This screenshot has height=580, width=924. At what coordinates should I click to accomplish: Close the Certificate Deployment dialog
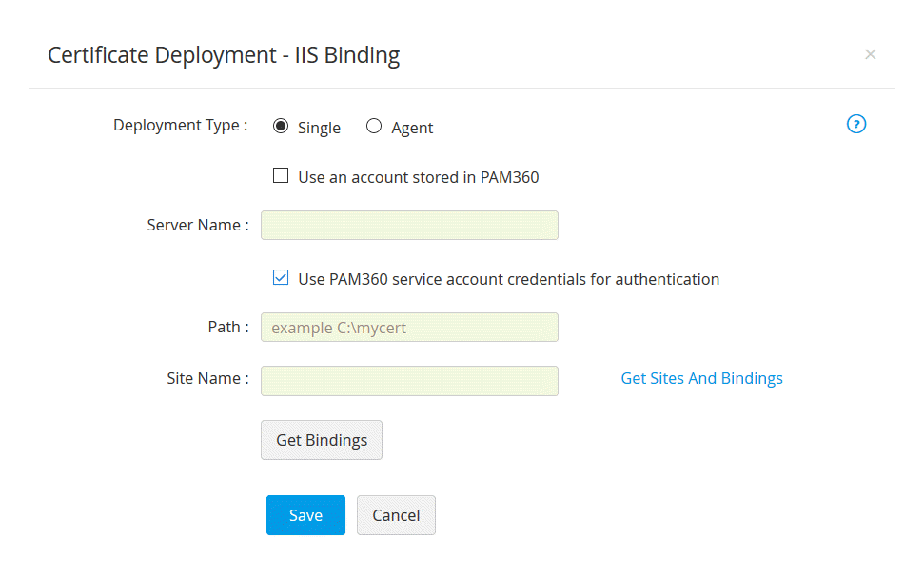point(870,54)
